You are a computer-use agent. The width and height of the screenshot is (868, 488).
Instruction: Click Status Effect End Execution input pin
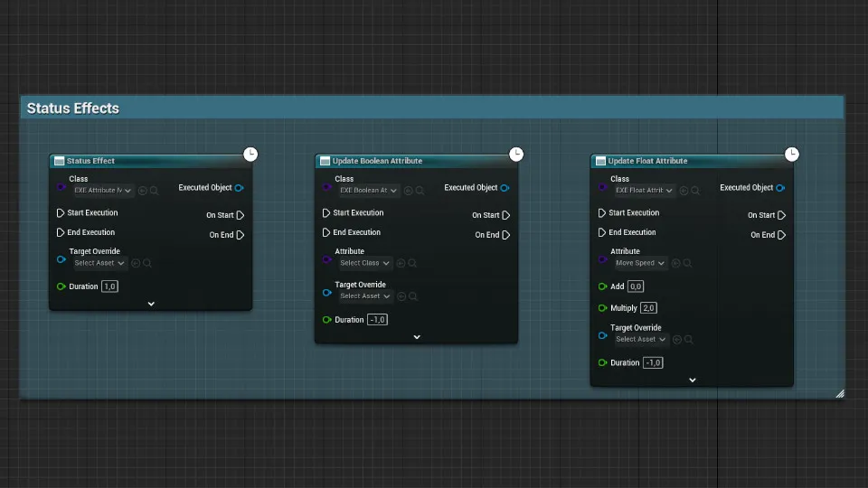tap(61, 232)
